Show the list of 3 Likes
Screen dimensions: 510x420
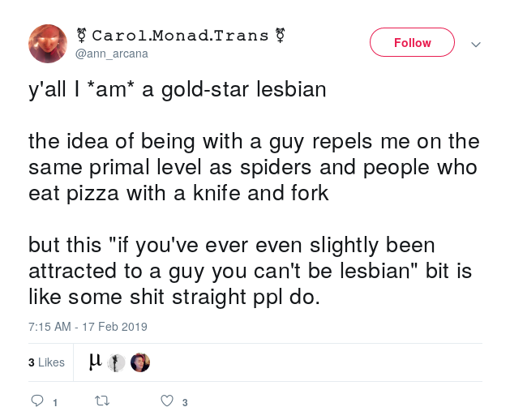(46, 362)
